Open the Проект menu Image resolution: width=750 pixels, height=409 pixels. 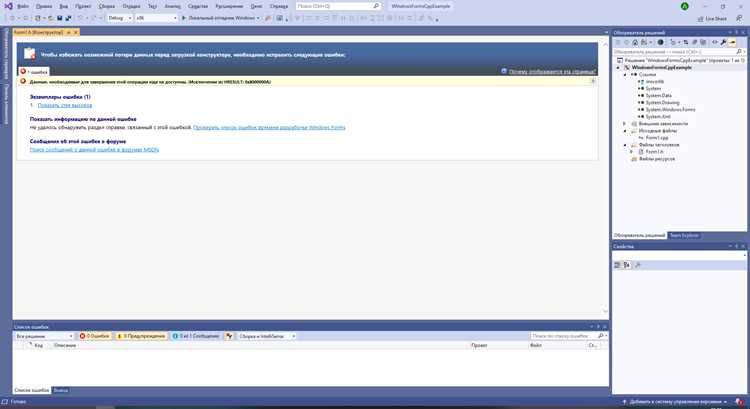point(83,6)
